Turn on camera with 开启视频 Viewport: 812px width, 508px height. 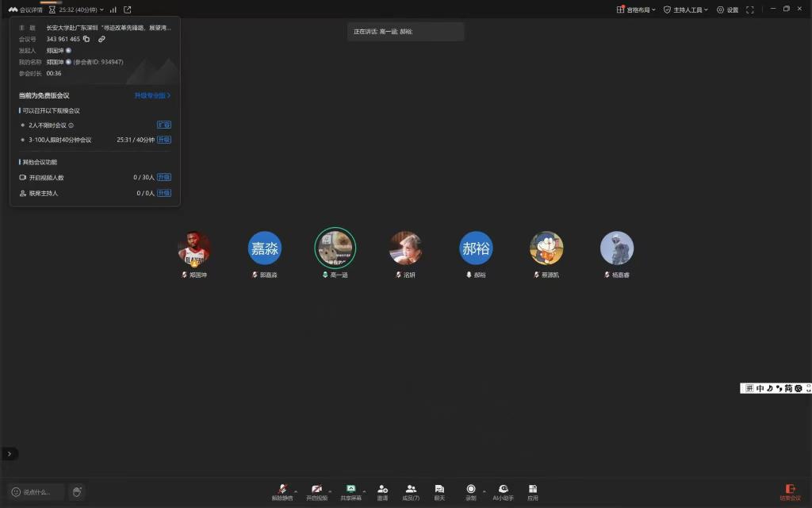click(316, 492)
